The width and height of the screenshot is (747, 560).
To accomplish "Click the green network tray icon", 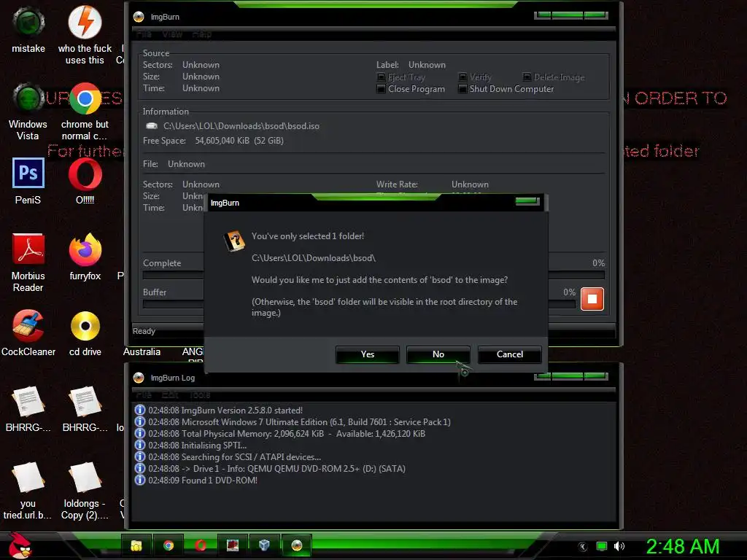I will pyautogui.click(x=602, y=547).
